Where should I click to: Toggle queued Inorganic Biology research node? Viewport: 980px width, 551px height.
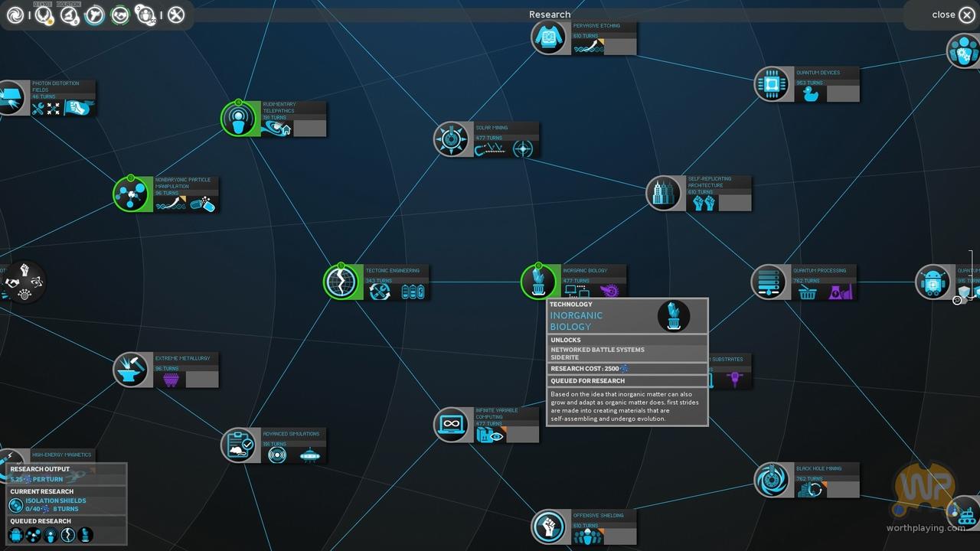tap(539, 282)
